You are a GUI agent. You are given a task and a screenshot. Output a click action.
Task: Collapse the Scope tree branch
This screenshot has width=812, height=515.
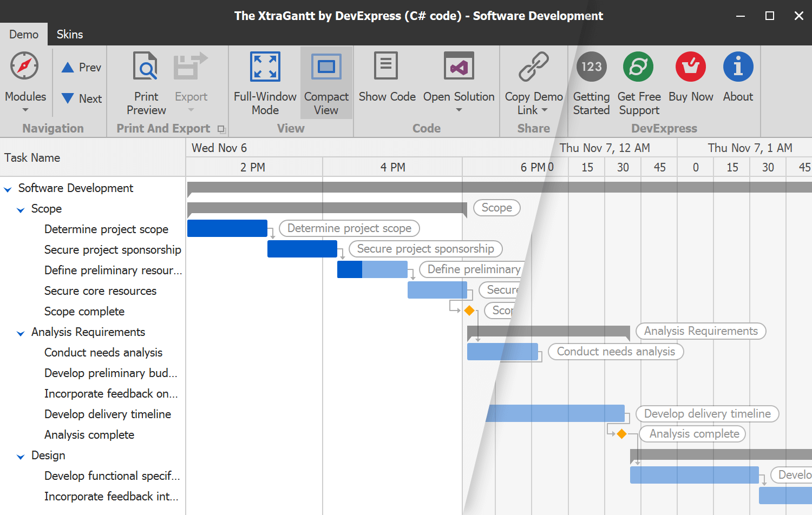tap(20, 209)
